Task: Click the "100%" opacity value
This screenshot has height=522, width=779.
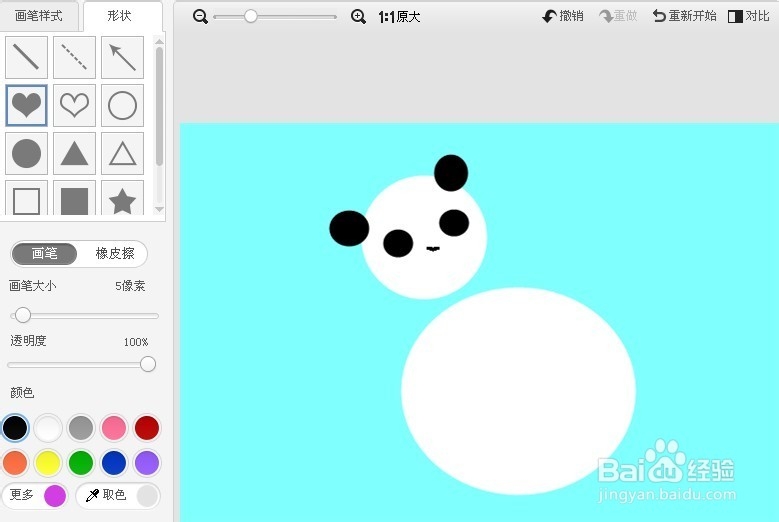Action: 136,342
